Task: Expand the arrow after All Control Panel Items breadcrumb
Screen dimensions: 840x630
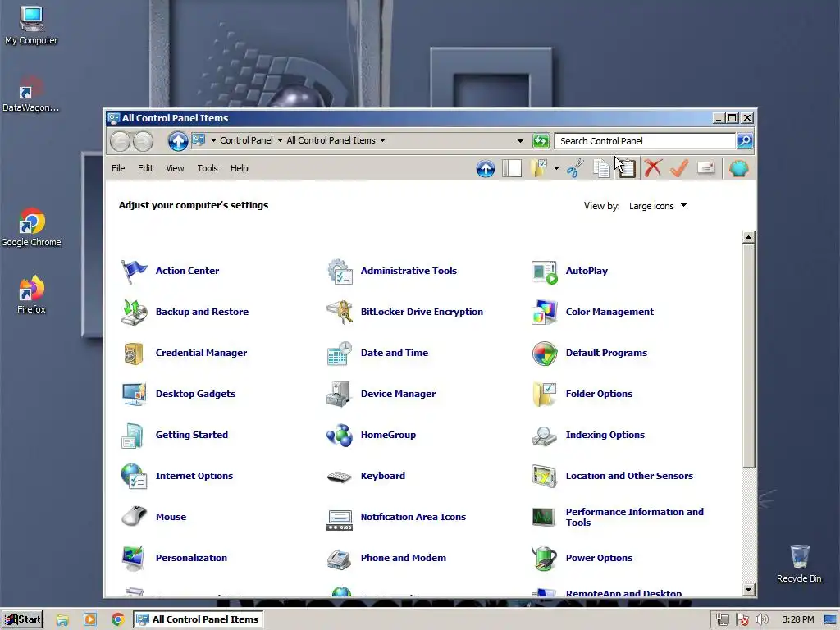Action: point(382,141)
